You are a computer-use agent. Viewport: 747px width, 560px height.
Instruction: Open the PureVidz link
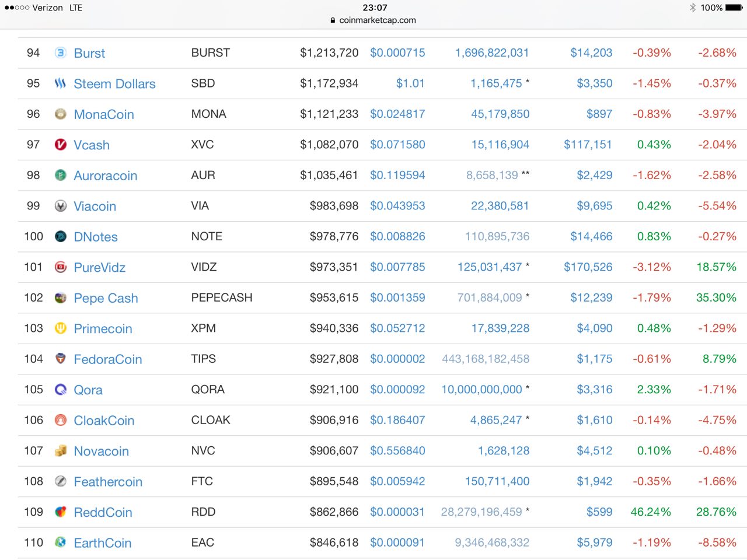click(x=100, y=268)
